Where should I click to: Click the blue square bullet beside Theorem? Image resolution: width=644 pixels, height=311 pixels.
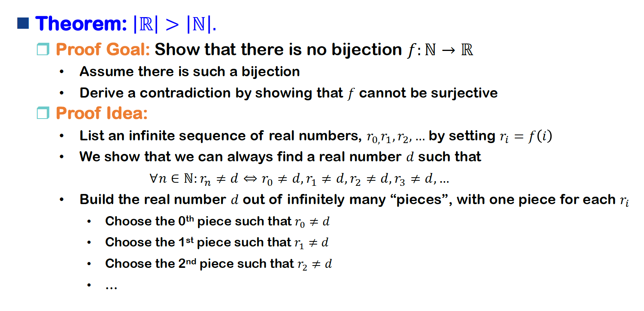click(23, 23)
